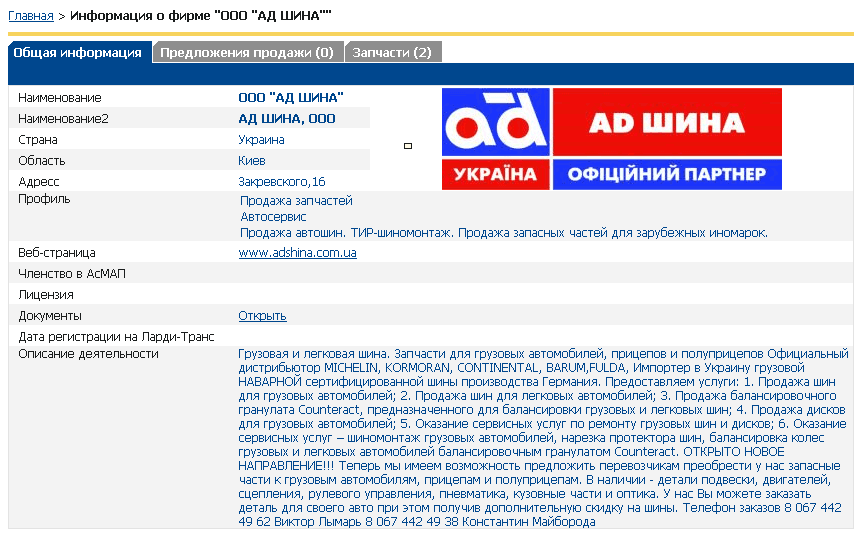Open the 'Предложения продажи (0)' tab
The height and width of the screenshot is (536, 863).
(x=247, y=52)
